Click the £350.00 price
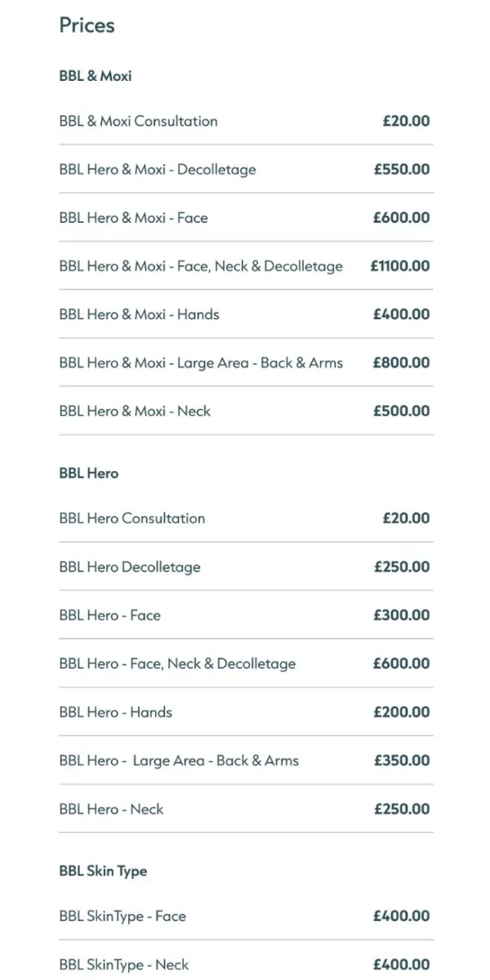This screenshot has width=490, height=980. (401, 760)
